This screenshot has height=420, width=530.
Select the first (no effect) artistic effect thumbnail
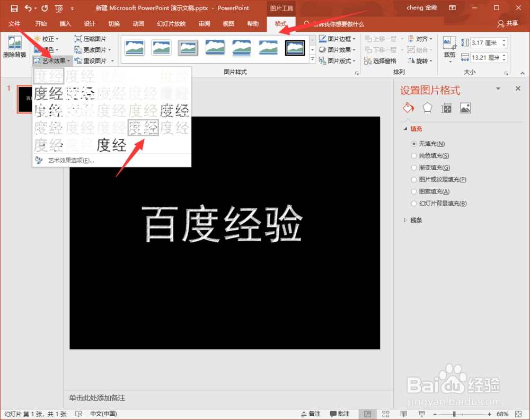click(48, 76)
